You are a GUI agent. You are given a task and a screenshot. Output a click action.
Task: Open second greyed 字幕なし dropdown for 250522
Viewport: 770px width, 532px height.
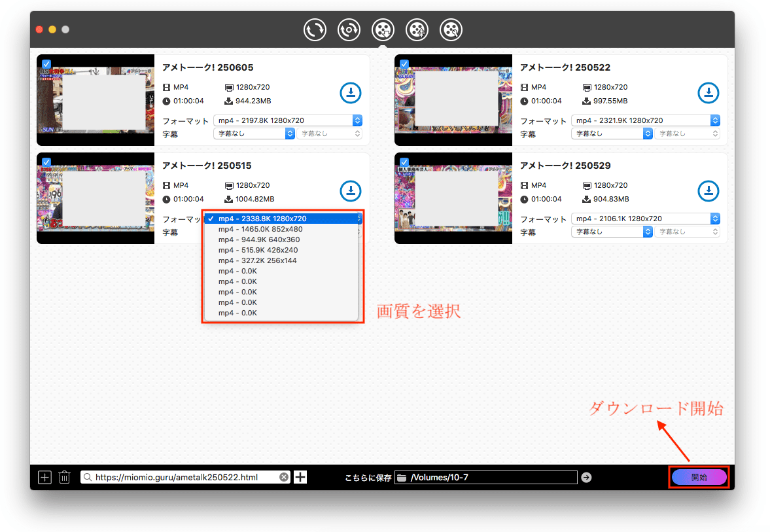tap(688, 133)
